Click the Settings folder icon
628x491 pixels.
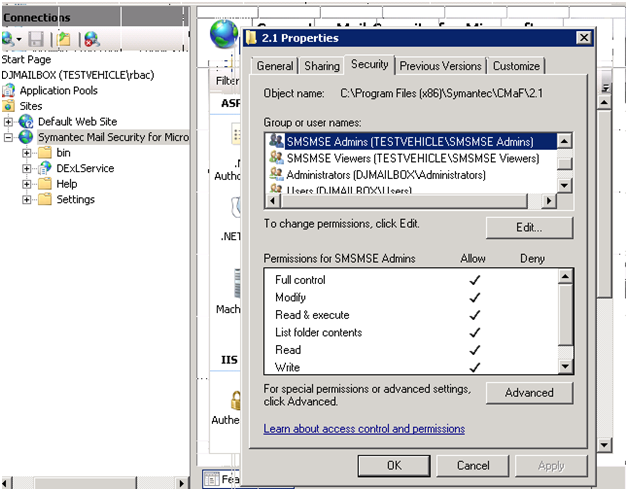coord(45,199)
